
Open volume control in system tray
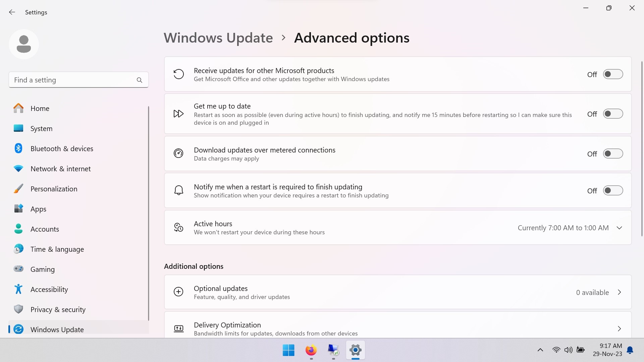(x=568, y=350)
